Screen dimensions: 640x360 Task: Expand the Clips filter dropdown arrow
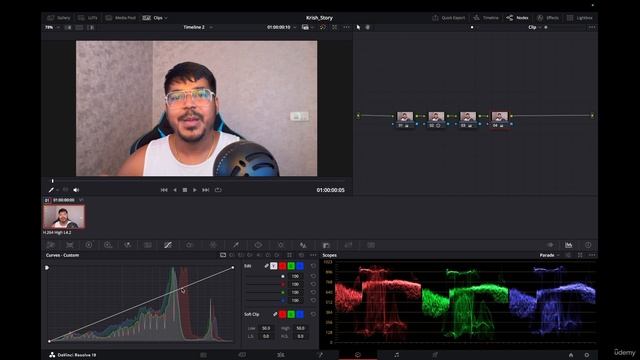[x=166, y=18]
